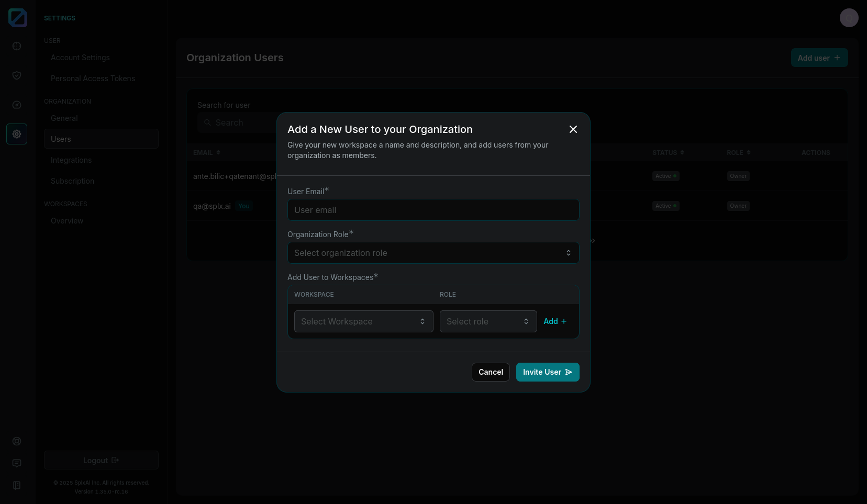
Task: Click the app logo in top-left corner
Action: (18, 18)
